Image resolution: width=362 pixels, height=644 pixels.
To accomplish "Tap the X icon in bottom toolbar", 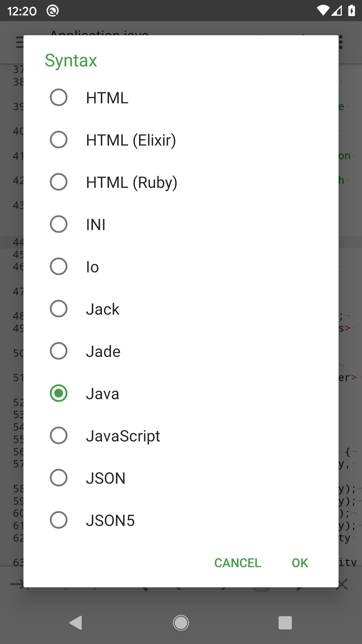I will click(x=342, y=585).
